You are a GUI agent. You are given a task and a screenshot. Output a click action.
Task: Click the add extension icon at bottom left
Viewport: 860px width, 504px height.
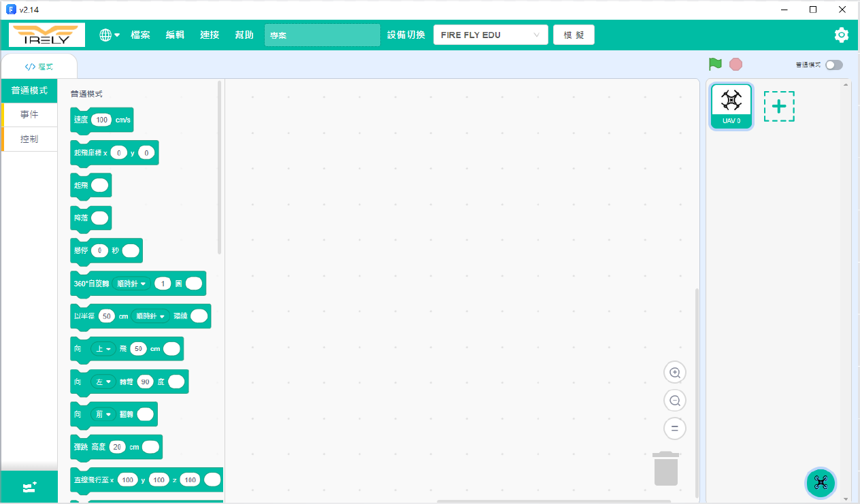(x=29, y=488)
